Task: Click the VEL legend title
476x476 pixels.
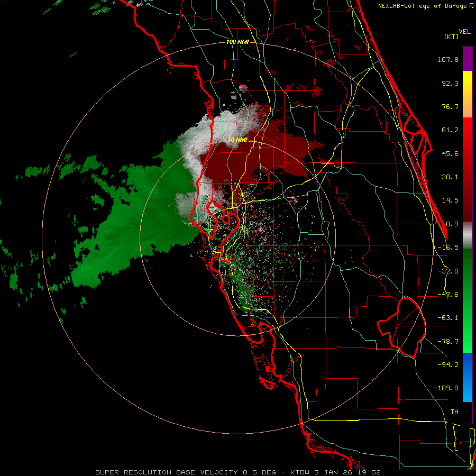Action: [x=464, y=32]
